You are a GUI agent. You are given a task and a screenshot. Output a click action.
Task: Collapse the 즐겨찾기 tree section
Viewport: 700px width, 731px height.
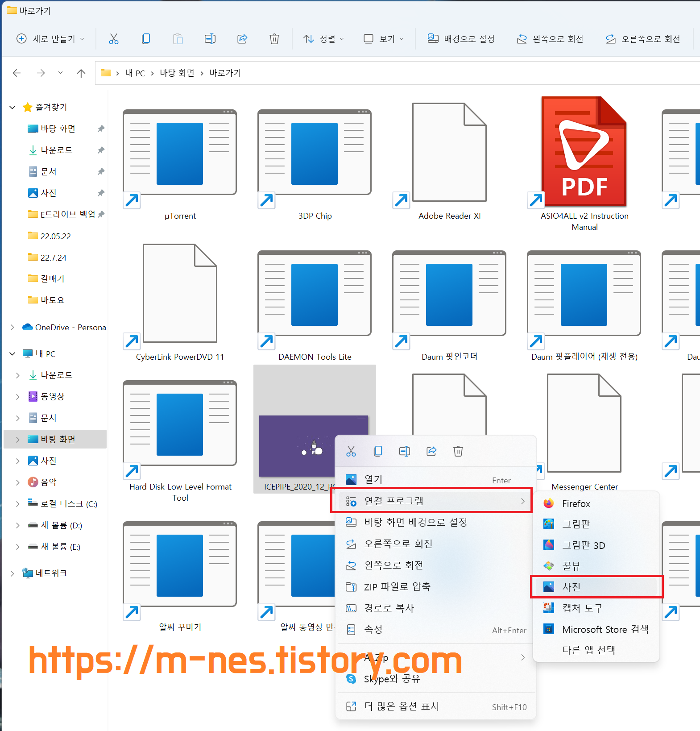pyautogui.click(x=12, y=107)
